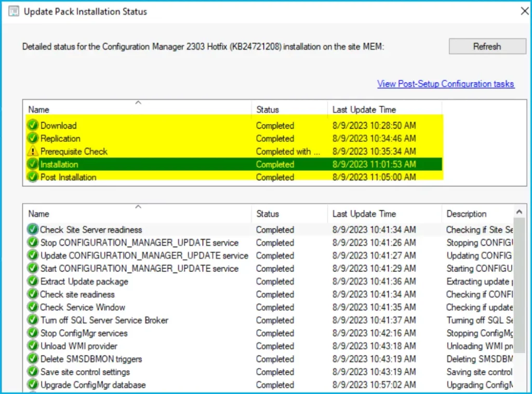
Task: Click timestamp 8/9/2023 10:42:16 AM
Action: coord(374,333)
